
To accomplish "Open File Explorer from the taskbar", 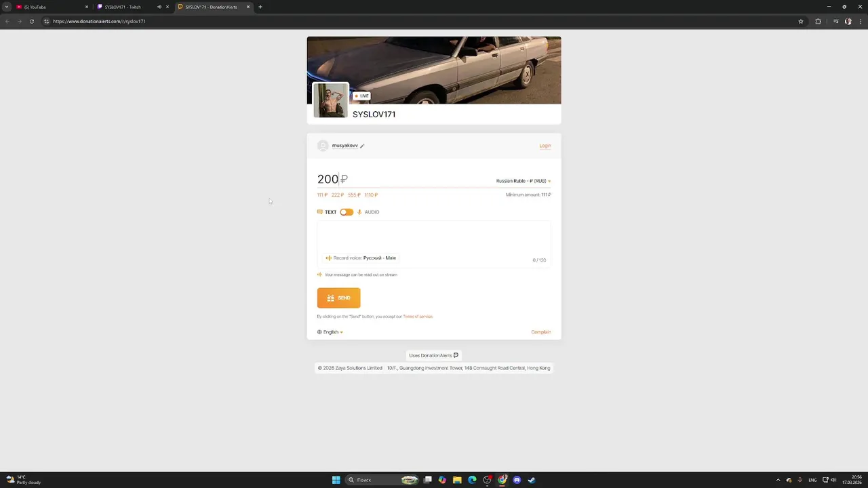I will [x=457, y=480].
